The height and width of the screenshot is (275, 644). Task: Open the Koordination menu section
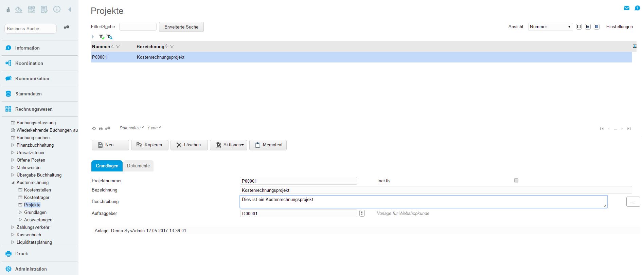pyautogui.click(x=40, y=63)
